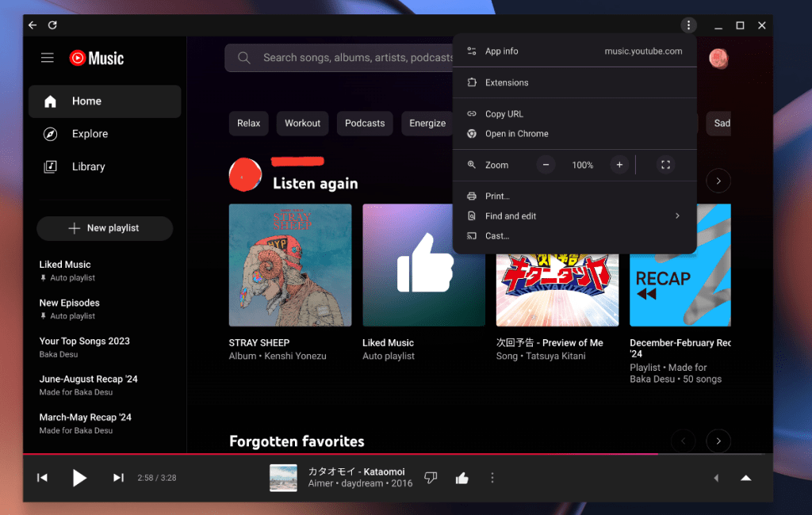This screenshot has width=812, height=515.
Task: Open the STRAY SHEEP title link
Action: click(259, 342)
